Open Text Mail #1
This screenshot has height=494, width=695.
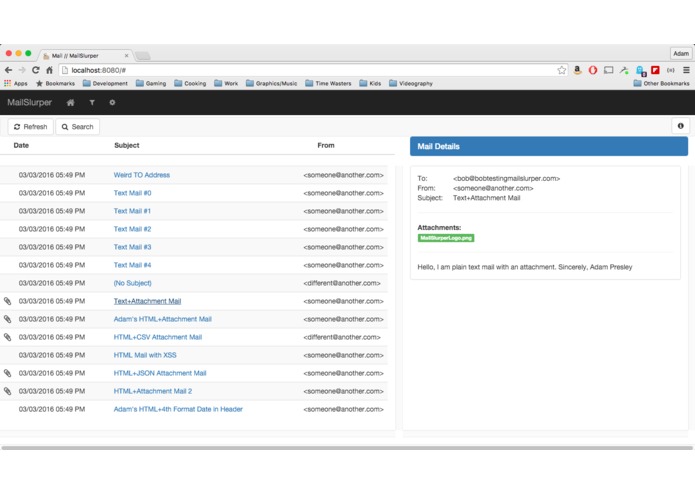pyautogui.click(x=132, y=211)
